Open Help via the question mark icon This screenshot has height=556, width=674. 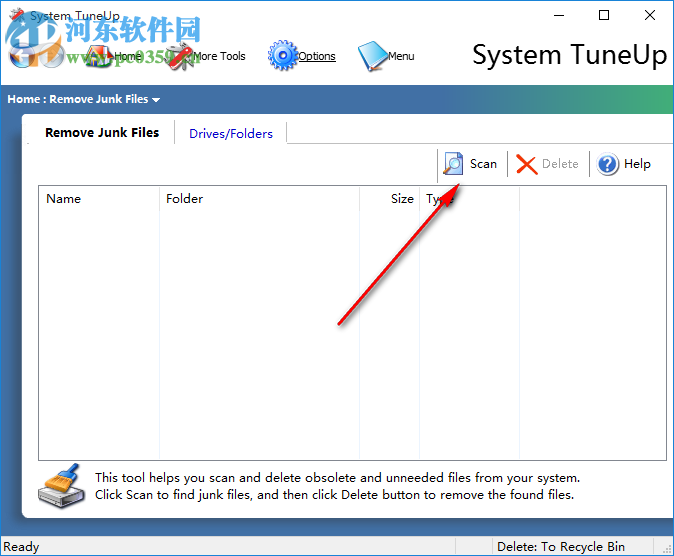[607, 164]
